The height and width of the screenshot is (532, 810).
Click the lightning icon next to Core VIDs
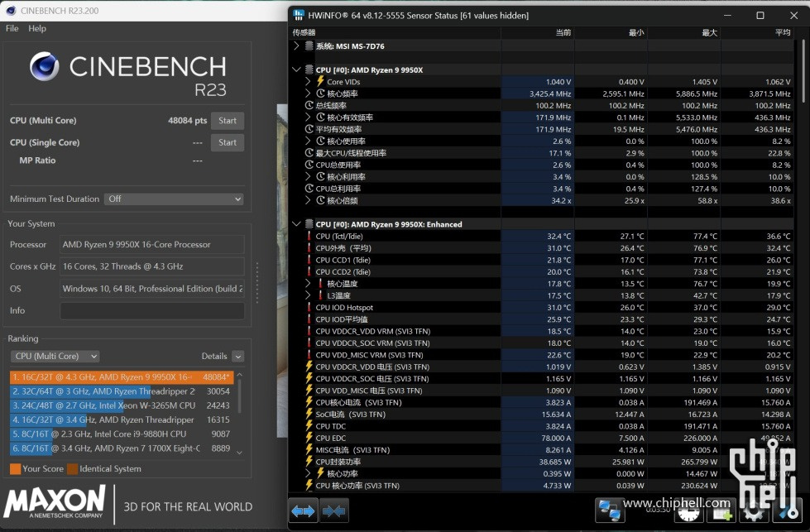(320, 82)
